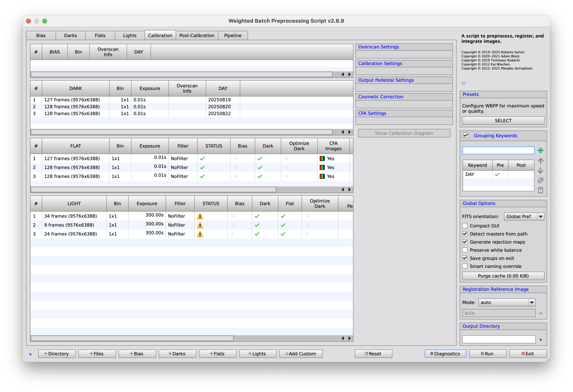This screenshot has width=573, height=392.
Task: Click the Diagnostics button
Action: tap(445, 354)
